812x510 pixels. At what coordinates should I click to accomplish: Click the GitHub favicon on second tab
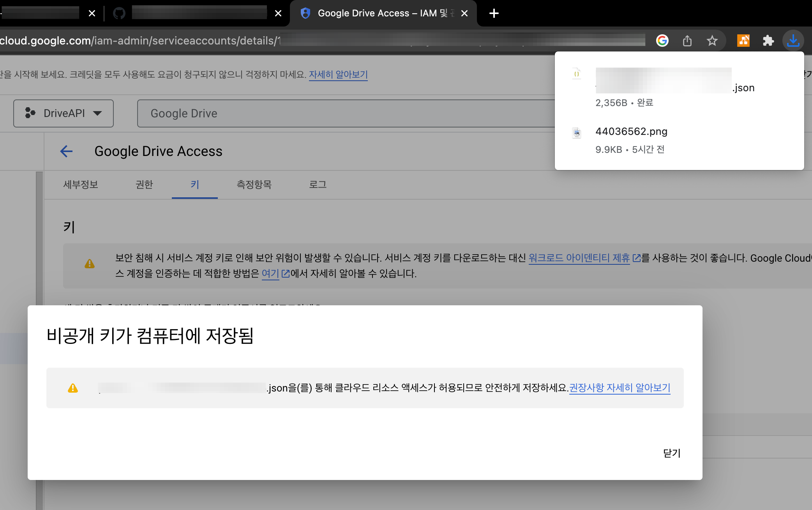tap(119, 13)
